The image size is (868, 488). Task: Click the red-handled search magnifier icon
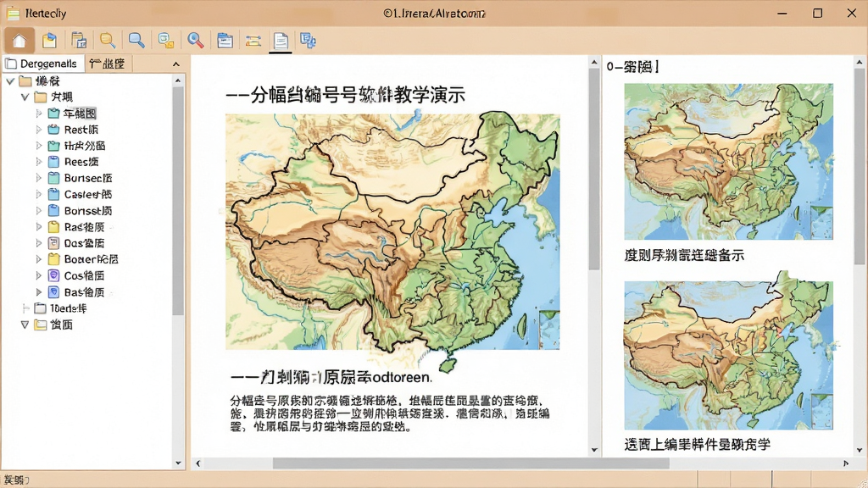click(196, 41)
